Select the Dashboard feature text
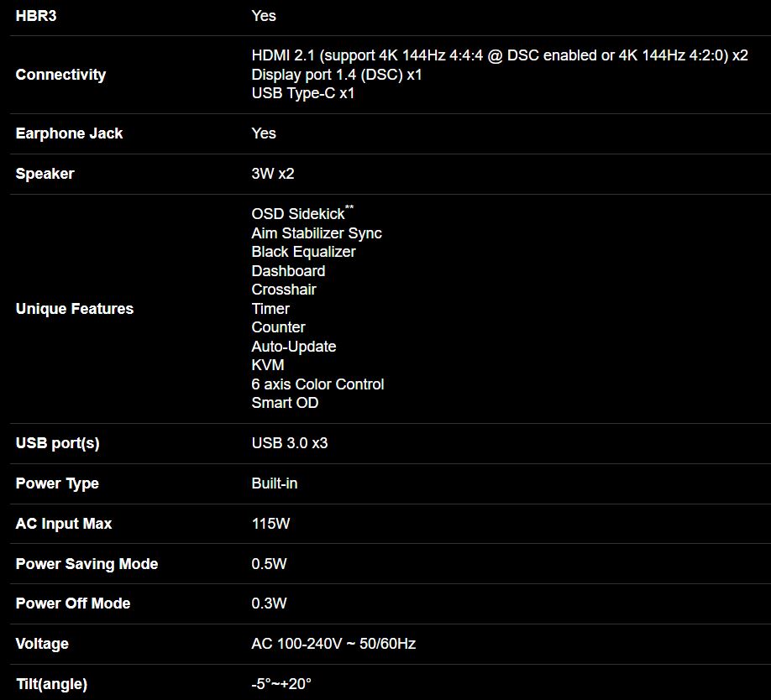The width and height of the screenshot is (771, 700). tap(288, 271)
